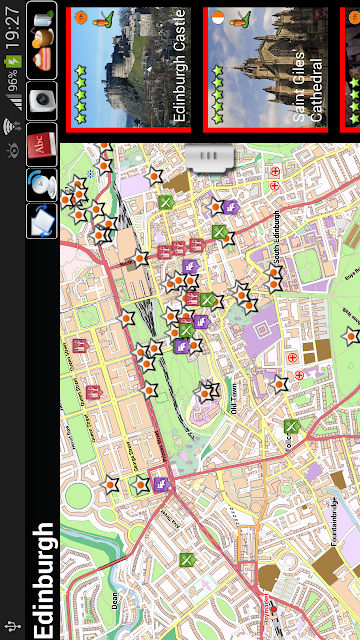
Task: Tap the lone star marker in the park
Action: [x=350, y=336]
